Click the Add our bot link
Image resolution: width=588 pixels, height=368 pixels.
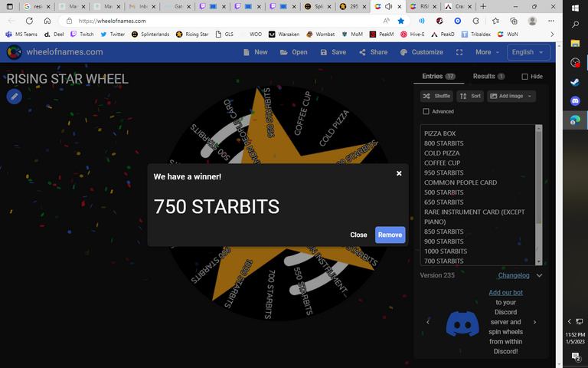click(505, 293)
